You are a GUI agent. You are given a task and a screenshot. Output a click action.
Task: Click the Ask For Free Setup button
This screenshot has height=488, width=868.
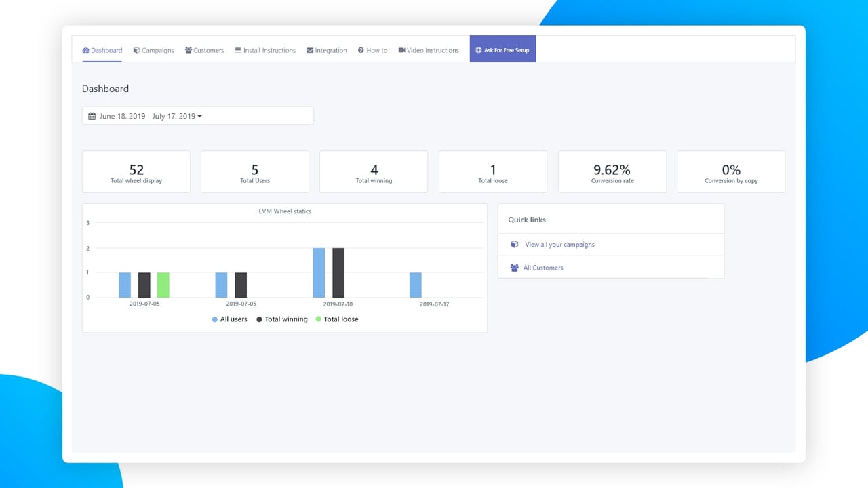pos(502,49)
